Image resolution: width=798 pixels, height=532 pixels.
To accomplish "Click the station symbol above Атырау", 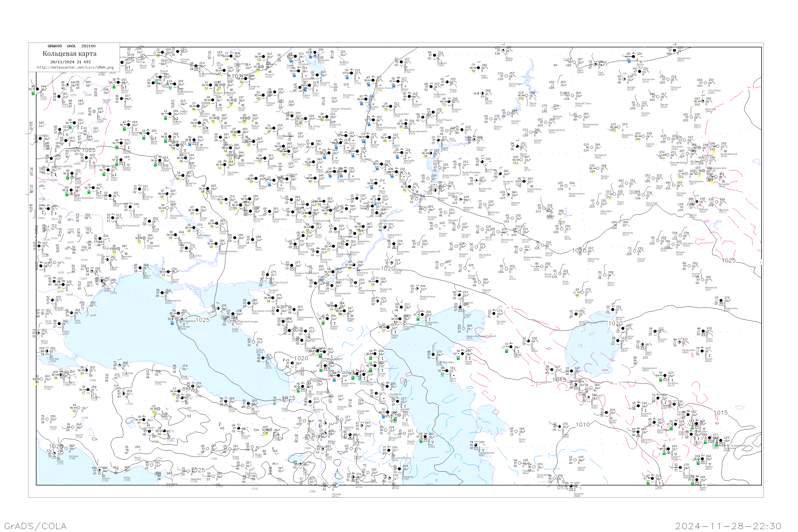I will point(460,307).
